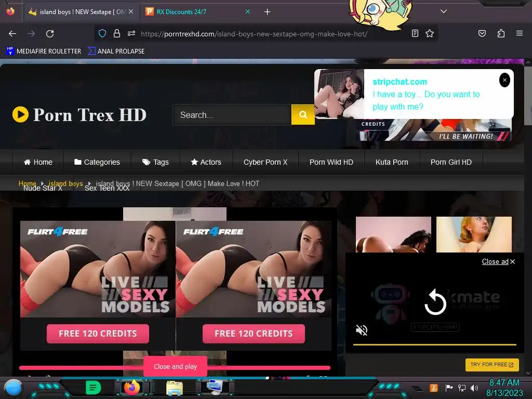The image size is (532, 399).
Task: Close the first tab
Action: (x=131, y=11)
